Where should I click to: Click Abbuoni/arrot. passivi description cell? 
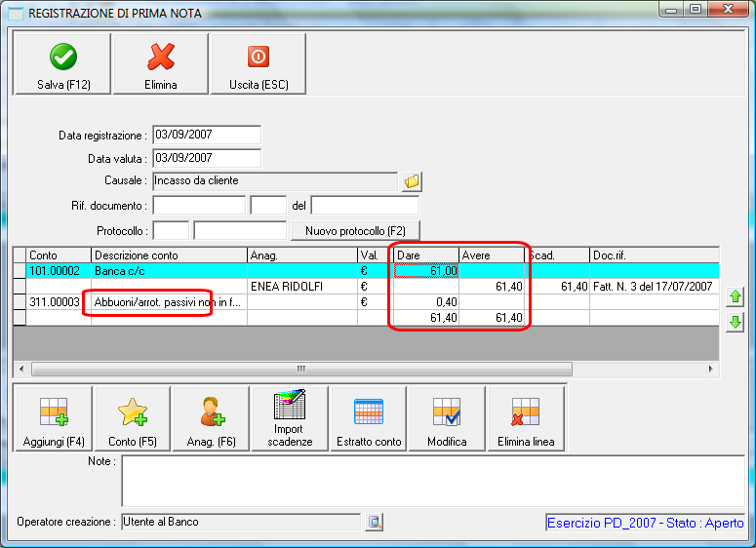click(x=169, y=302)
